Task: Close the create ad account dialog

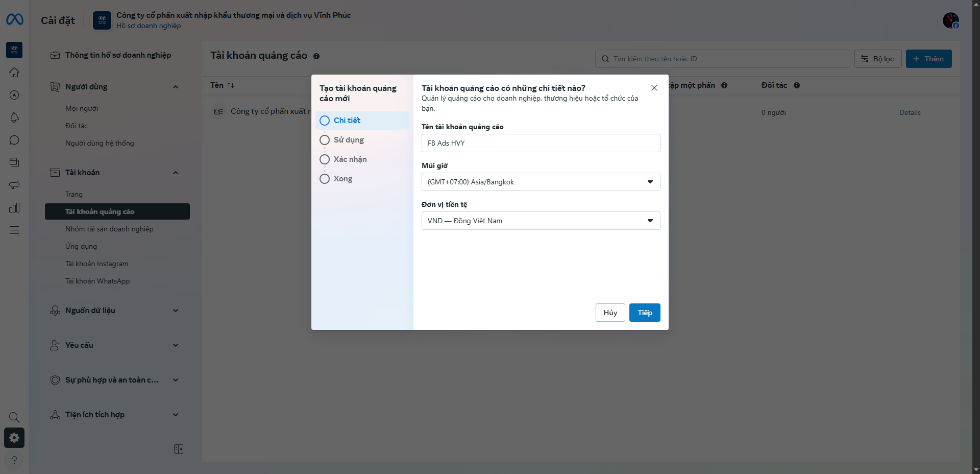Action: (654, 88)
